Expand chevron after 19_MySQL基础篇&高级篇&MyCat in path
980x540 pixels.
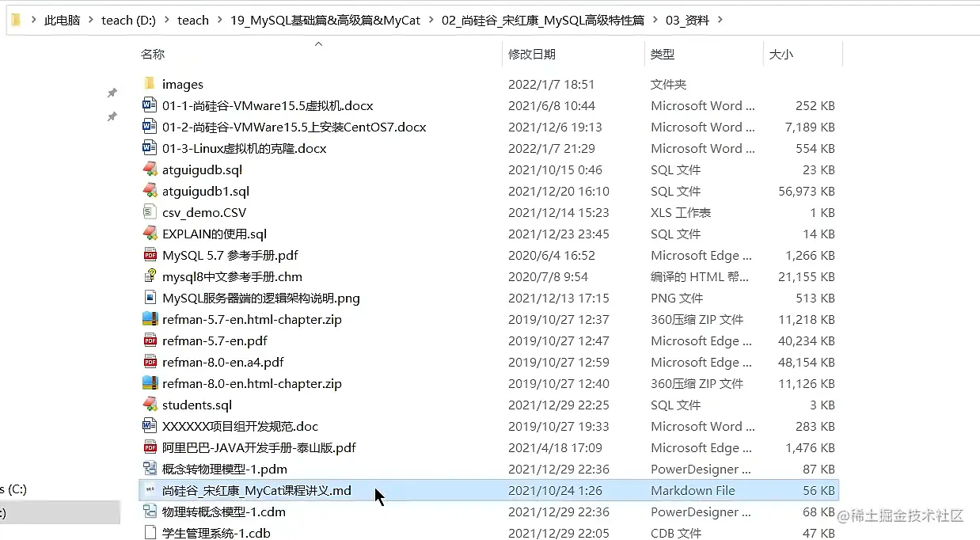tap(431, 21)
